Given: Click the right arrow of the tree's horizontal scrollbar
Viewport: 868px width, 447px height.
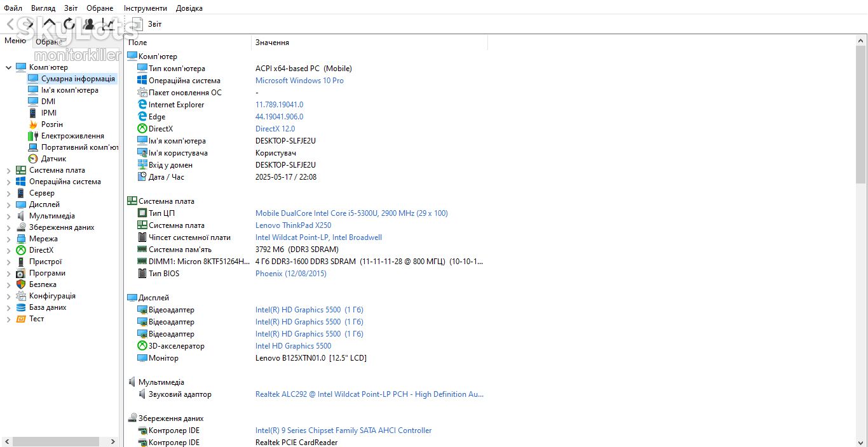Looking at the screenshot, I should 114,441.
